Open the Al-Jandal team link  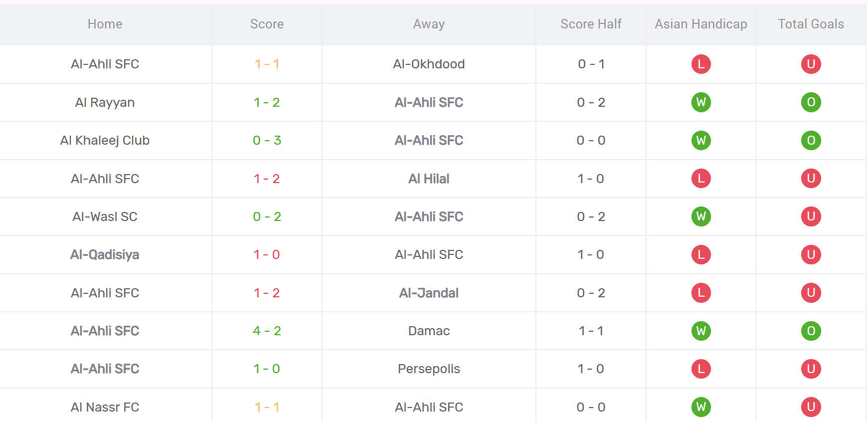click(x=429, y=293)
